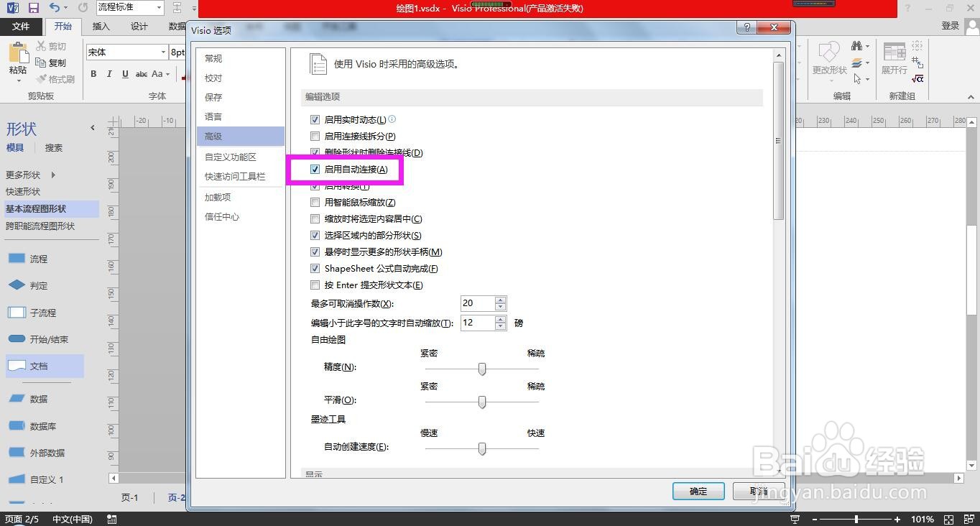Open the Aa change case dropdown
The image size is (980, 526).
(167, 74)
